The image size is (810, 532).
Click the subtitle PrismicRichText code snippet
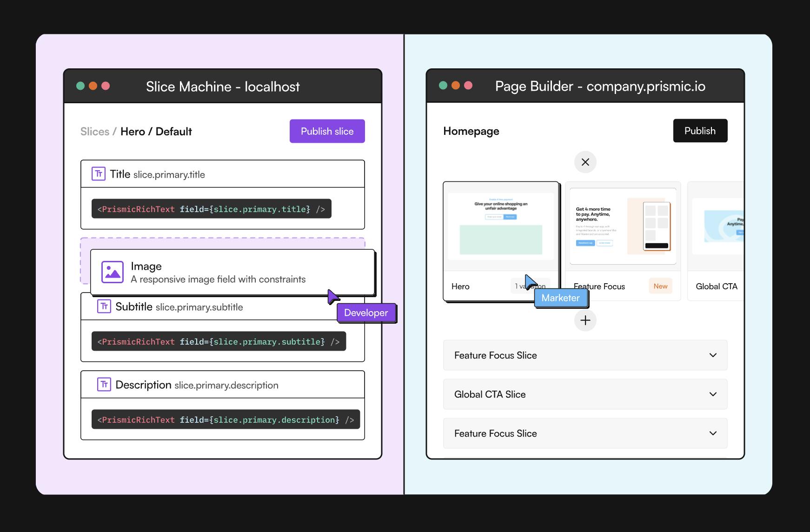click(219, 342)
